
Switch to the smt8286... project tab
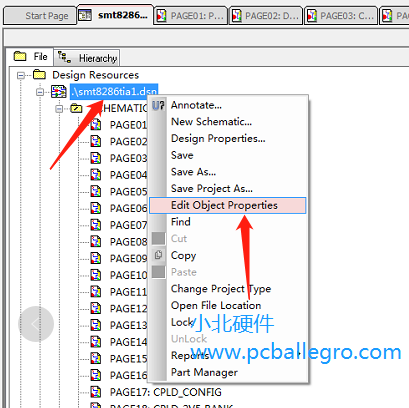point(115,15)
